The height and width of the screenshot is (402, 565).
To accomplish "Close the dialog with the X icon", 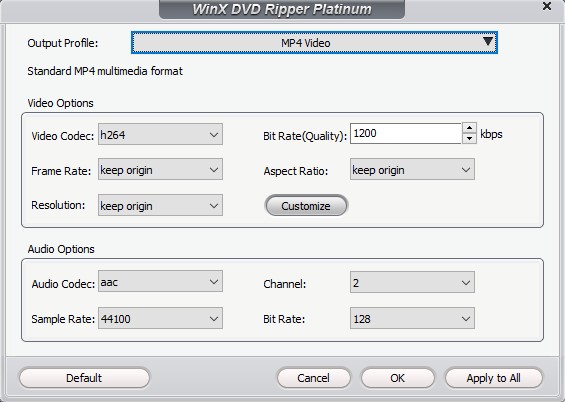I will (x=547, y=6).
